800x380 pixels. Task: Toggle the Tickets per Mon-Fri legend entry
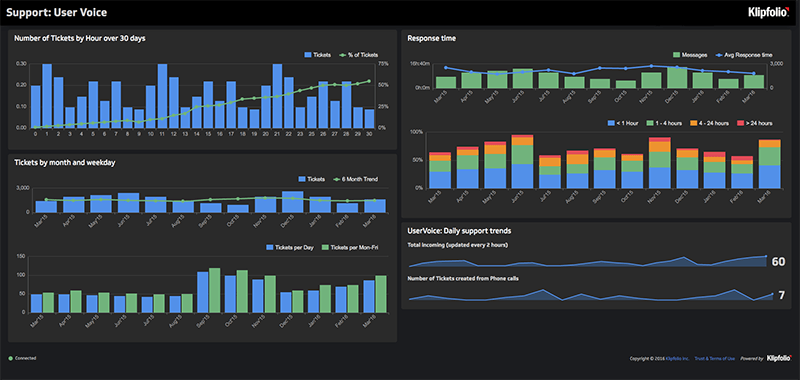tap(351, 247)
